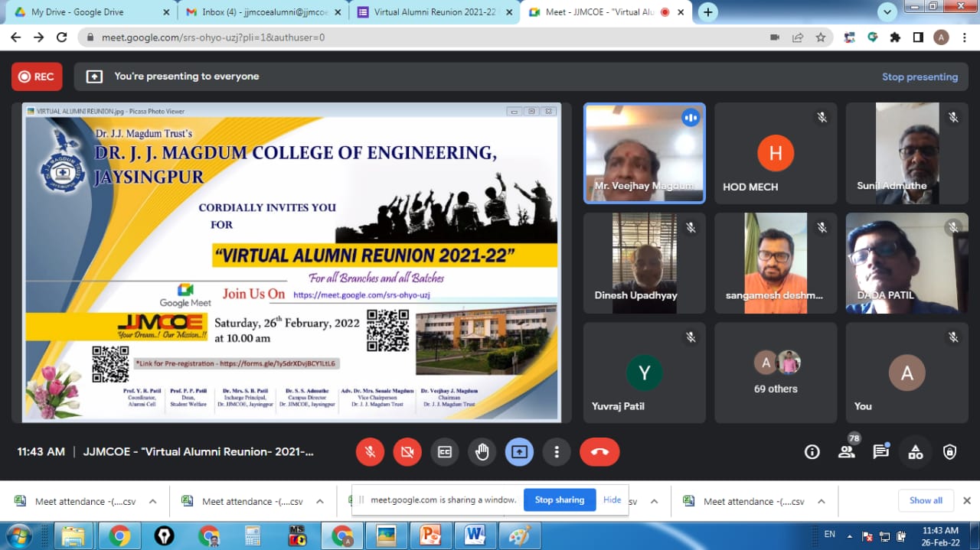Open Host controls shield icon

[x=950, y=452]
